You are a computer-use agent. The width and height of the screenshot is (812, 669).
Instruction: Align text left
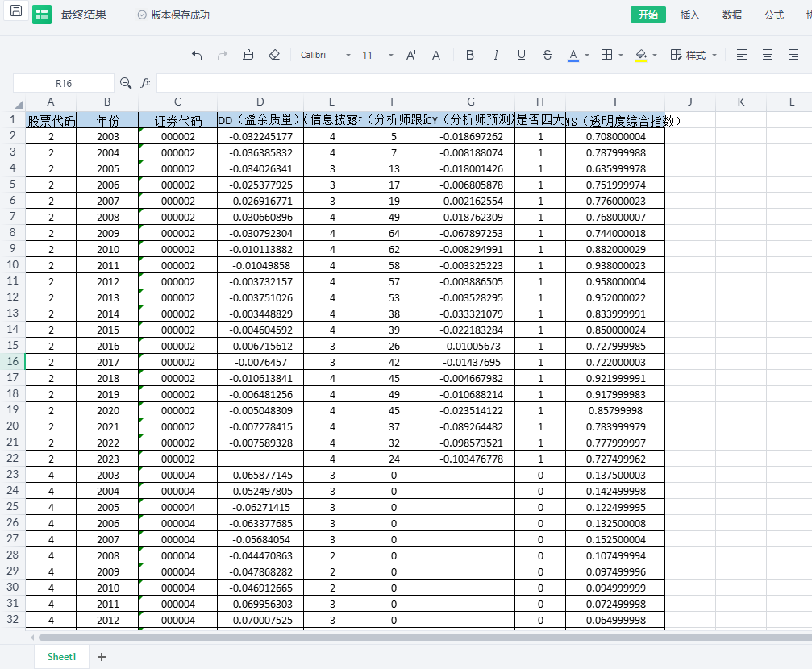coord(742,55)
